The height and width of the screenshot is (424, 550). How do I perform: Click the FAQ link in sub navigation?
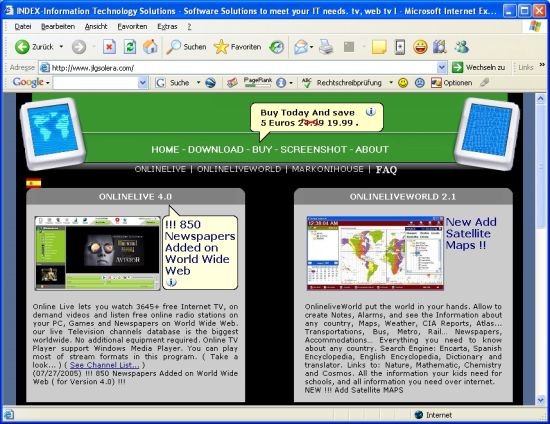pyautogui.click(x=386, y=170)
